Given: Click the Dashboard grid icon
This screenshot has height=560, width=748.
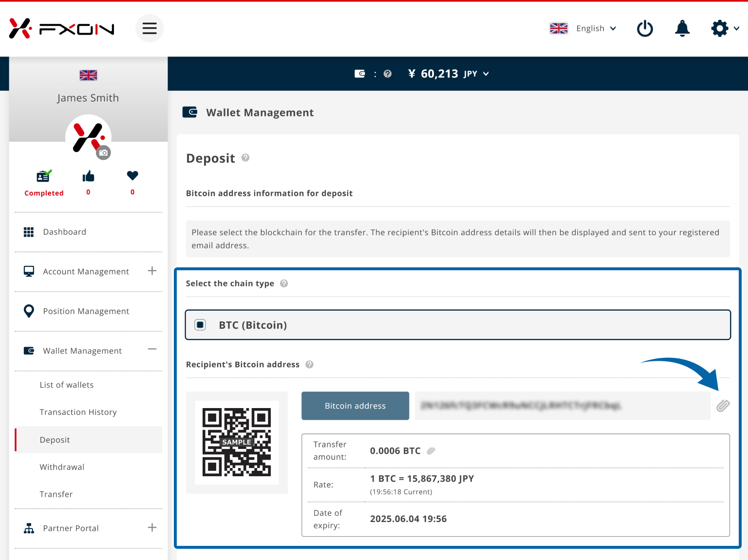Looking at the screenshot, I should (x=29, y=232).
